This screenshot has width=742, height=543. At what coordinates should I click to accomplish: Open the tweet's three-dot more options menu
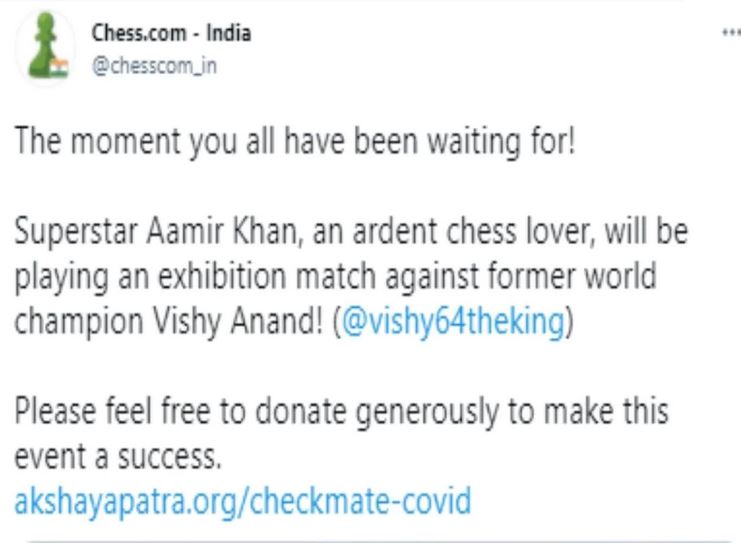[728, 33]
